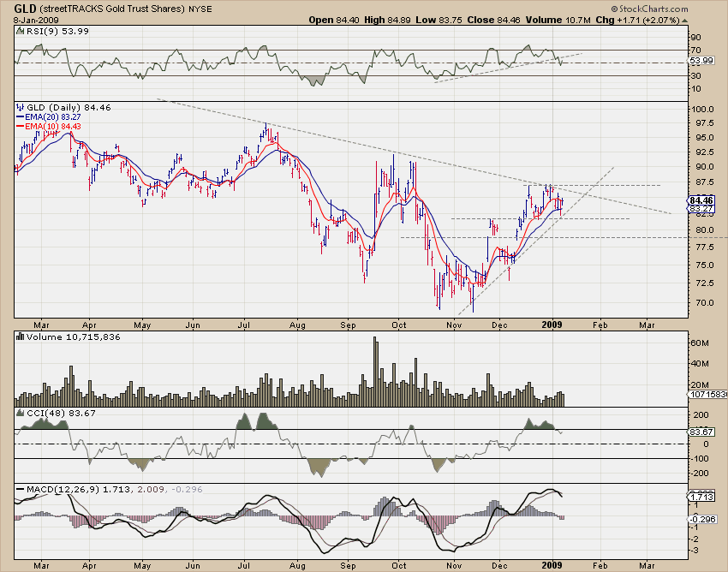Click the EMA(20) 83.27 legend text
This screenshot has height=572, width=728.
point(53,117)
